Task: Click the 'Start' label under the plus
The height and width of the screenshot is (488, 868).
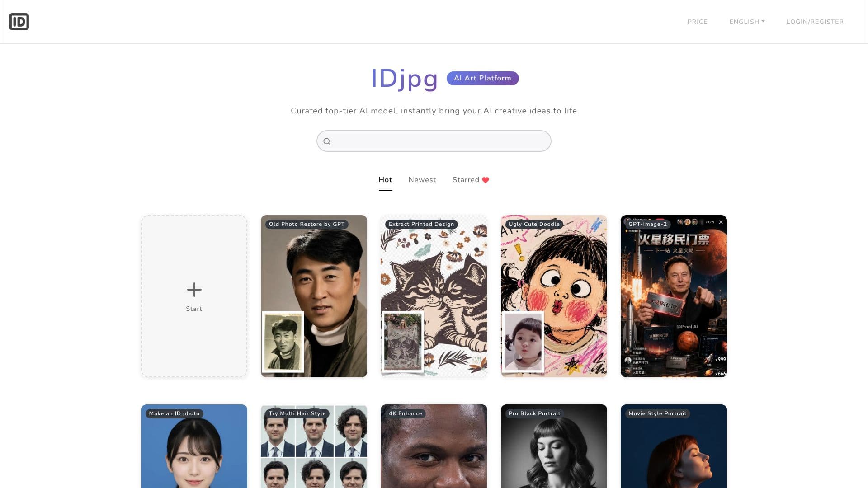Action: [194, 309]
